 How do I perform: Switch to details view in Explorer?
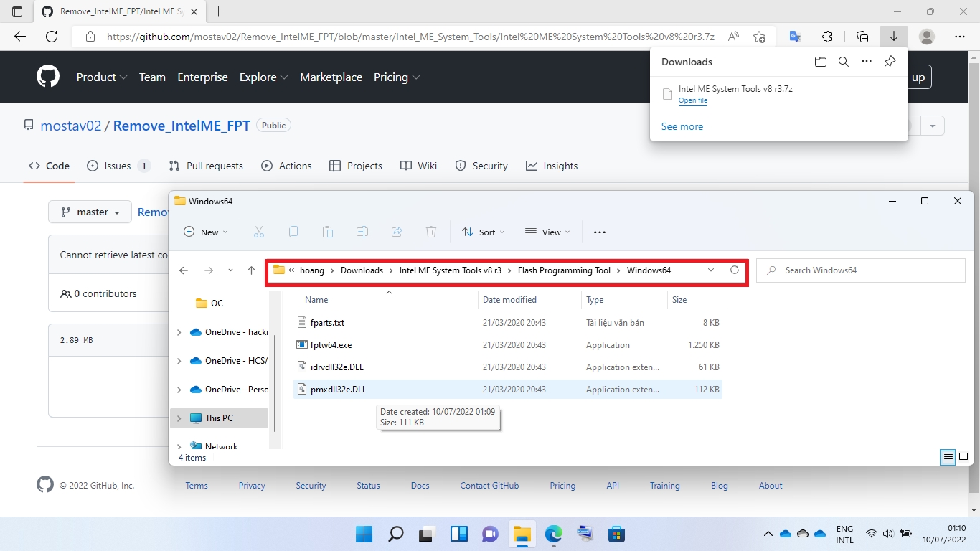pyautogui.click(x=948, y=457)
